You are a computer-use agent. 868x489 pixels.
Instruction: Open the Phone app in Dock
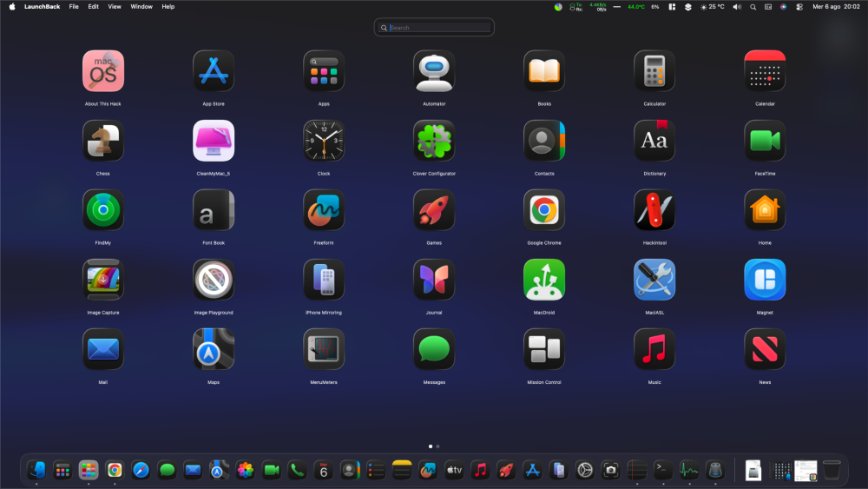[x=297, y=470]
